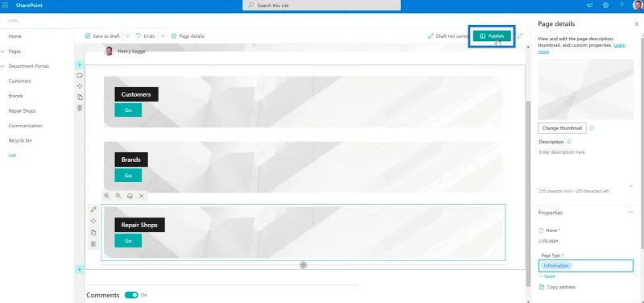Click the Go button under Brands
644x303 pixels.
click(128, 175)
